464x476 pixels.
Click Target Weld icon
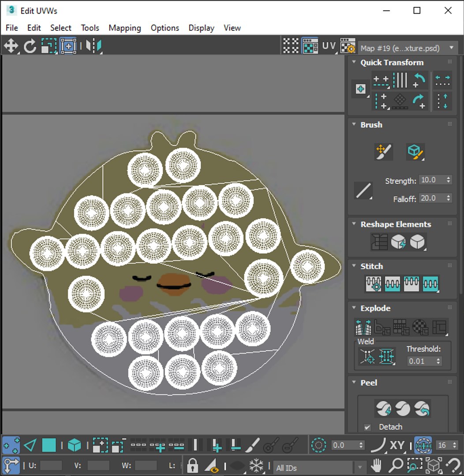click(x=368, y=356)
